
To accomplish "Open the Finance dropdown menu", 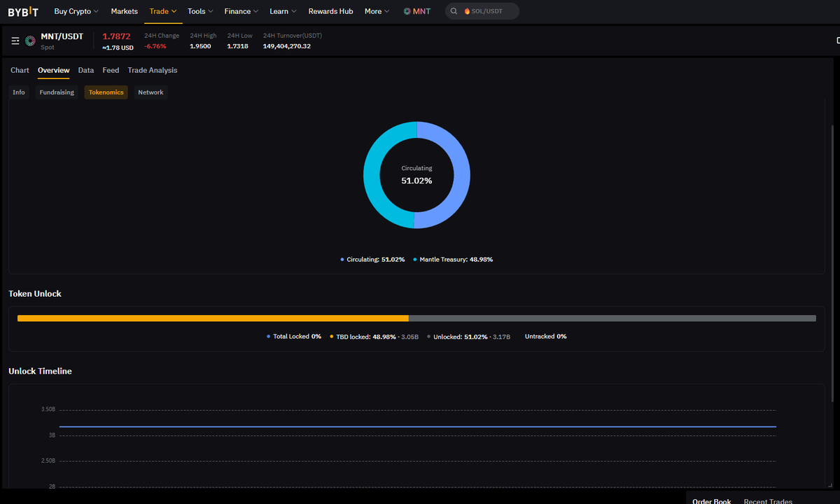I will tap(241, 11).
